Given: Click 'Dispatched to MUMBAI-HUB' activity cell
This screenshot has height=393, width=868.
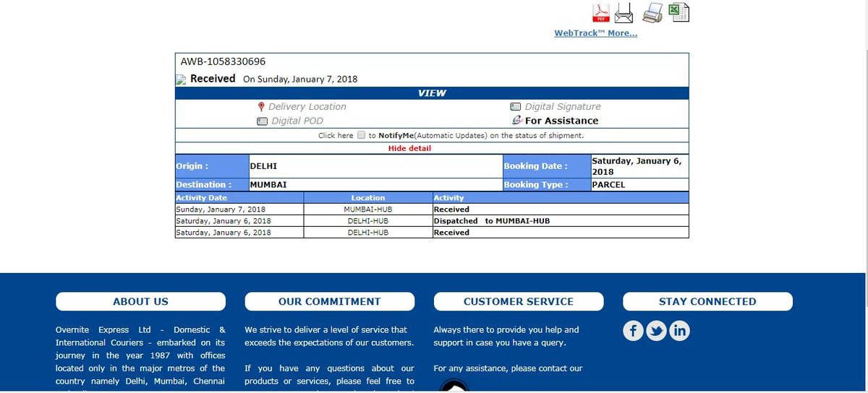Looking at the screenshot, I should [561, 220].
